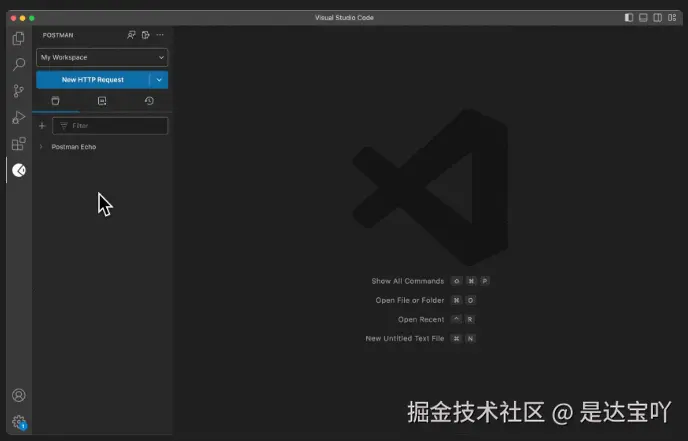Click the Postman invite people icon

131,35
